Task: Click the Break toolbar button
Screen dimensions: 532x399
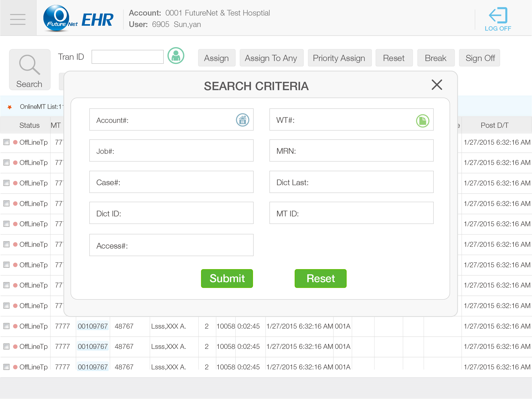Action: [436, 58]
